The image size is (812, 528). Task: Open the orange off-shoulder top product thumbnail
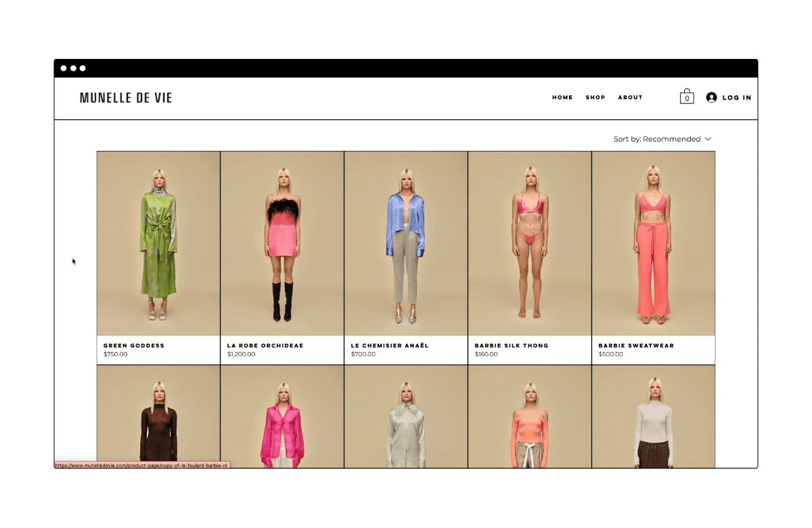(530, 416)
